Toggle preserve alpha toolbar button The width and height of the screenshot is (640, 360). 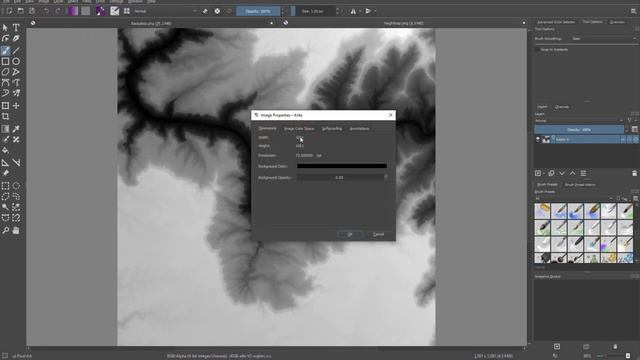coord(217,11)
